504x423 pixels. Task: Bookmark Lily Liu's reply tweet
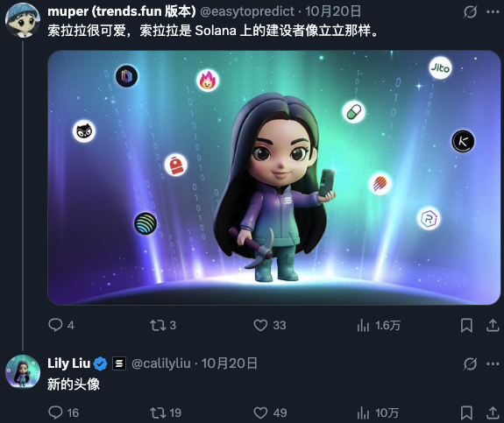[466, 412]
